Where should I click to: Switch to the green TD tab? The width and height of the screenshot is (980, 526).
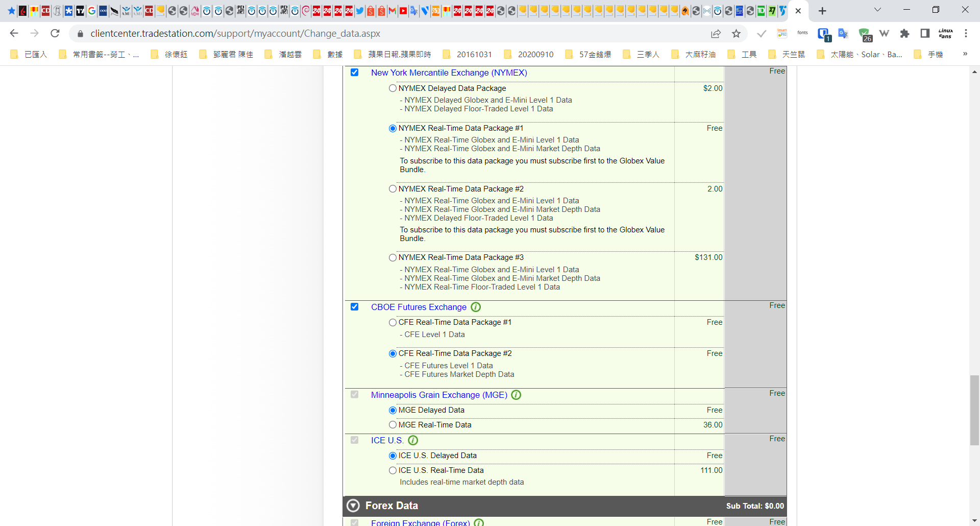[x=761, y=11]
